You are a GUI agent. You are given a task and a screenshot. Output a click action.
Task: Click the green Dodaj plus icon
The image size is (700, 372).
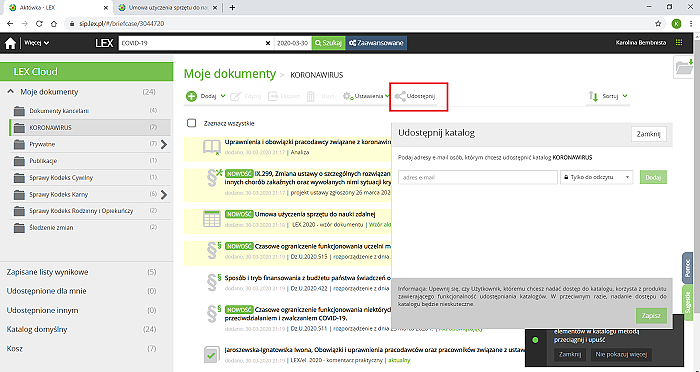(192, 96)
